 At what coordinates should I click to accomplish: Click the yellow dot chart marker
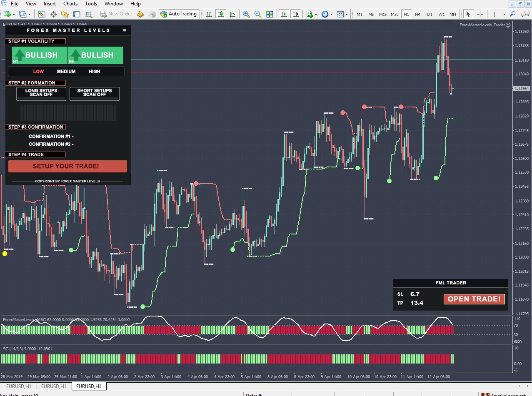click(5, 253)
